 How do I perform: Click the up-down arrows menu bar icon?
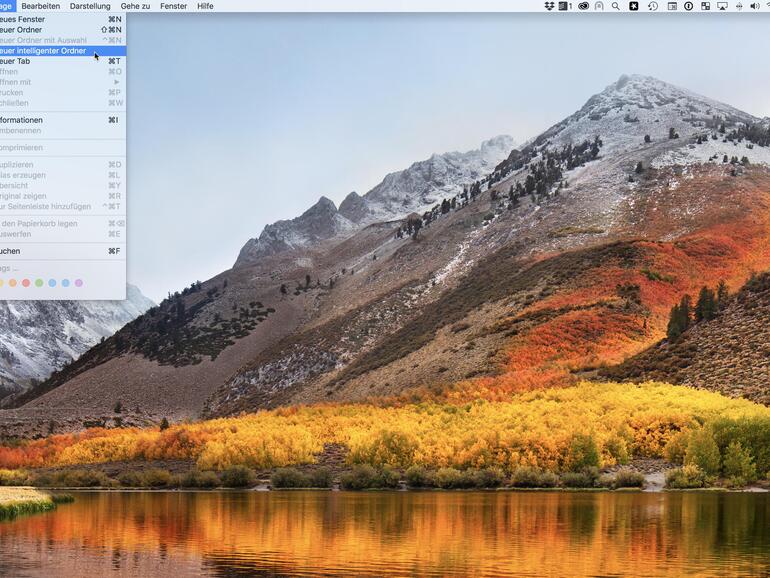[x=739, y=6]
